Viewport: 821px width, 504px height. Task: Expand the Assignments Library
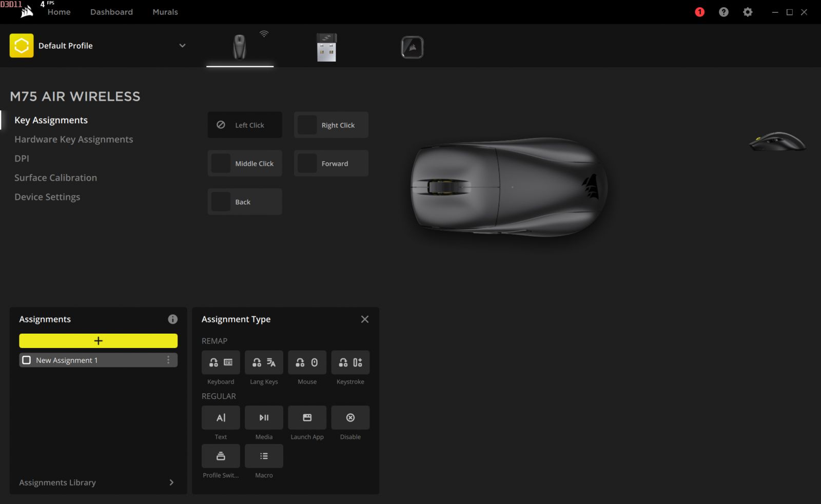[97, 482]
